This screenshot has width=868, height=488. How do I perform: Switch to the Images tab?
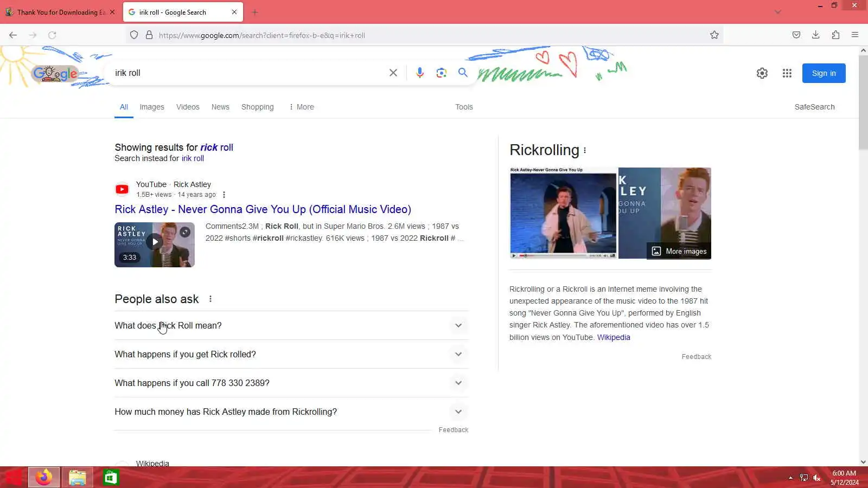(152, 107)
